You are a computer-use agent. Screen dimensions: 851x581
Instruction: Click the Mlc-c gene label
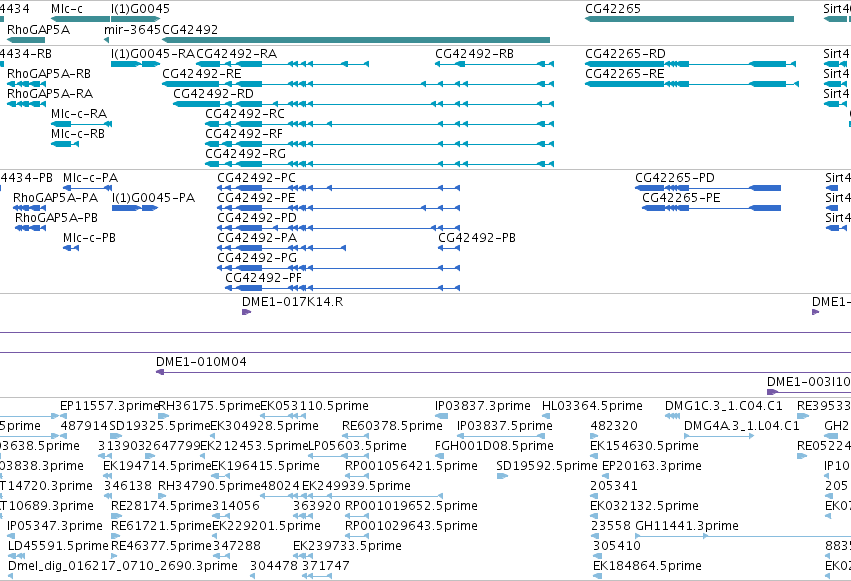click(67, 9)
